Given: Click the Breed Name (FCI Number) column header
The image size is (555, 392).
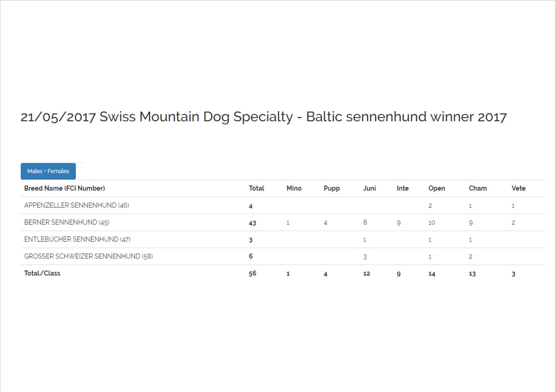Looking at the screenshot, I should [x=65, y=188].
